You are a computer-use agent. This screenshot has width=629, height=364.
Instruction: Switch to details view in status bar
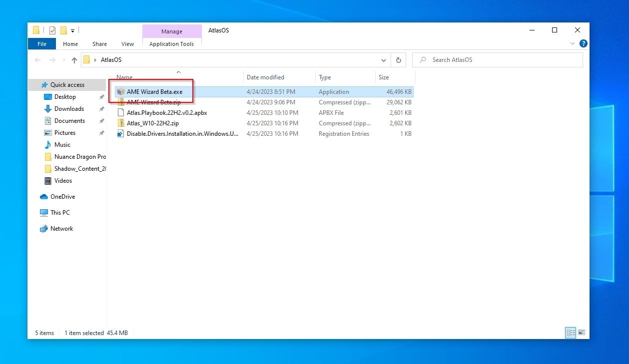click(571, 333)
